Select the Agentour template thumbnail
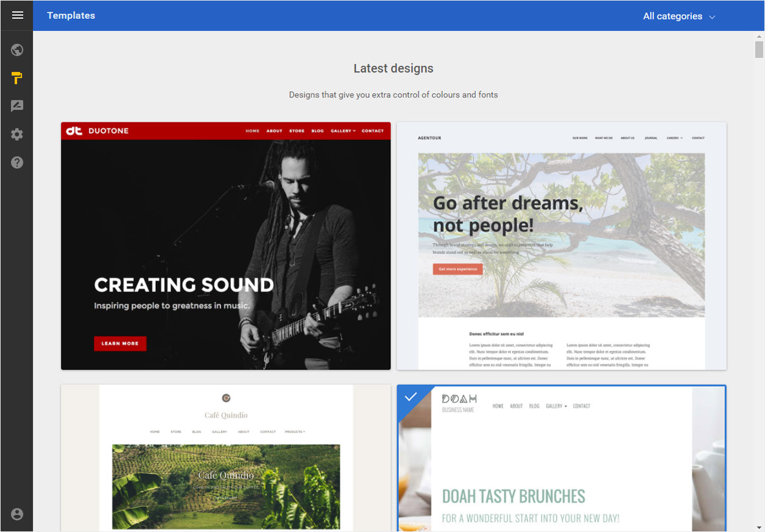This screenshot has width=765, height=532. pos(562,246)
